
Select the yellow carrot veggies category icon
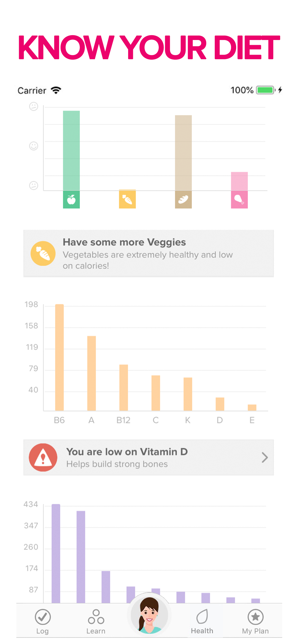click(127, 200)
